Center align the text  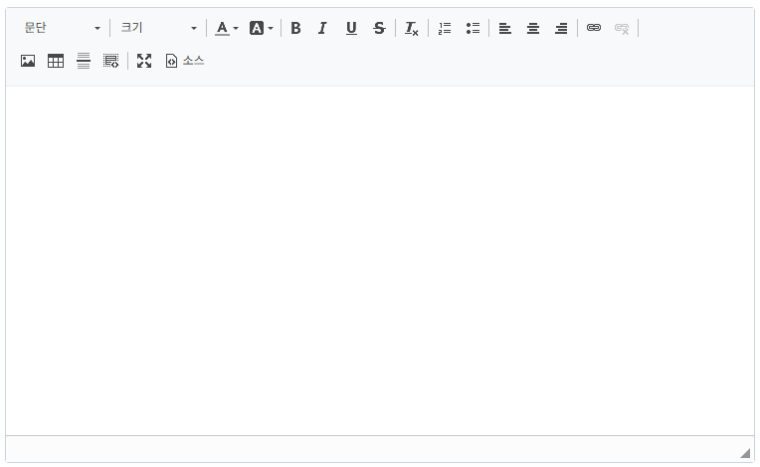(533, 28)
